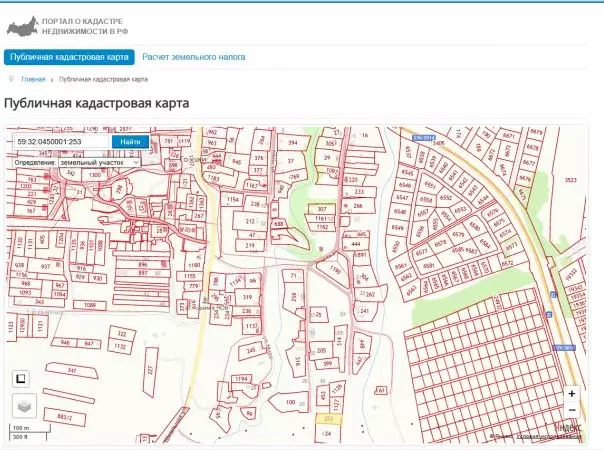Viewport: 604px width, 450px height.
Task: Select the Публичная кадастровая карта tab
Action: tap(69, 57)
